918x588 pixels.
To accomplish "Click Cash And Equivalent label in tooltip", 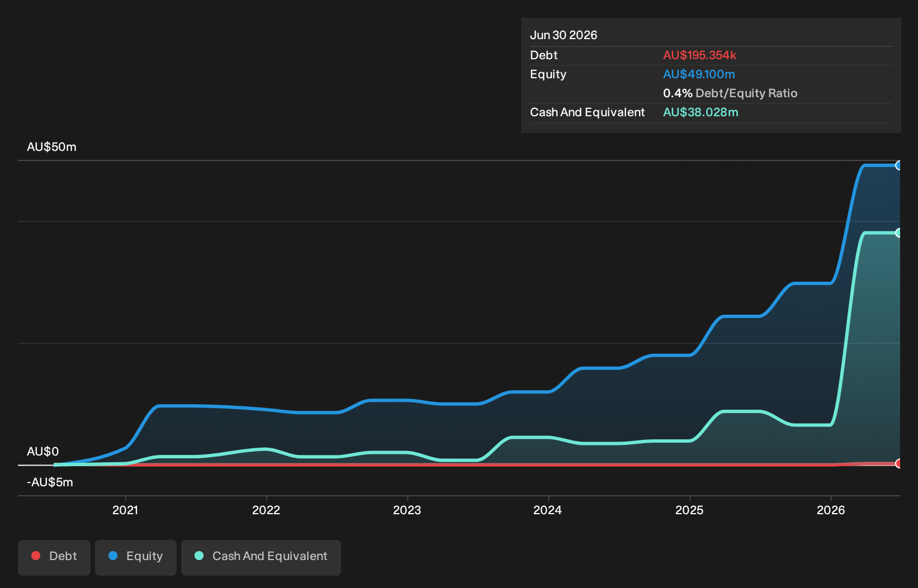I will [588, 112].
